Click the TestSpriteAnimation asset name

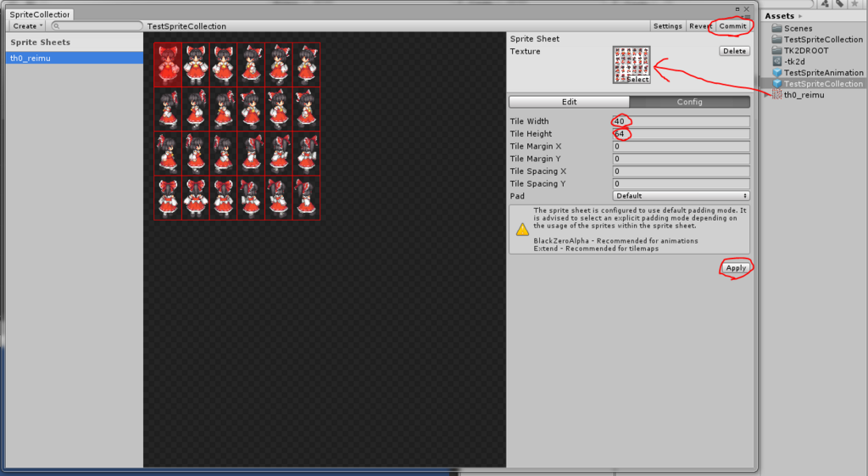pyautogui.click(x=824, y=73)
